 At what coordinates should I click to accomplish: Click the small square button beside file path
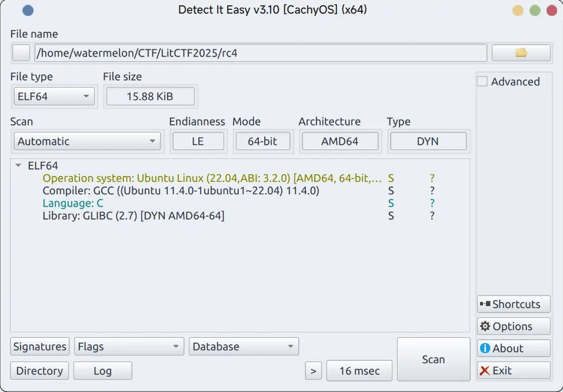(21, 53)
